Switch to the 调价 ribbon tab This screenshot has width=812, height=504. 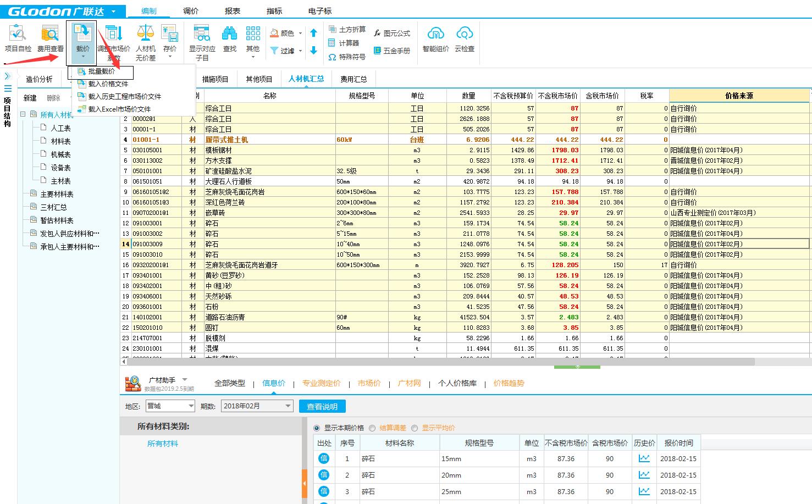coord(191,11)
